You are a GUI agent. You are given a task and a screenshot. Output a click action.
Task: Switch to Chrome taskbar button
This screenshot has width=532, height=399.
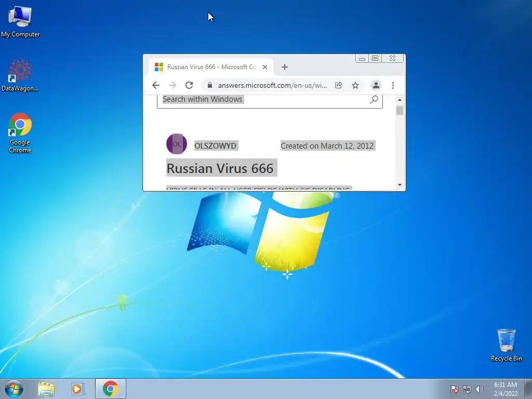(111, 389)
